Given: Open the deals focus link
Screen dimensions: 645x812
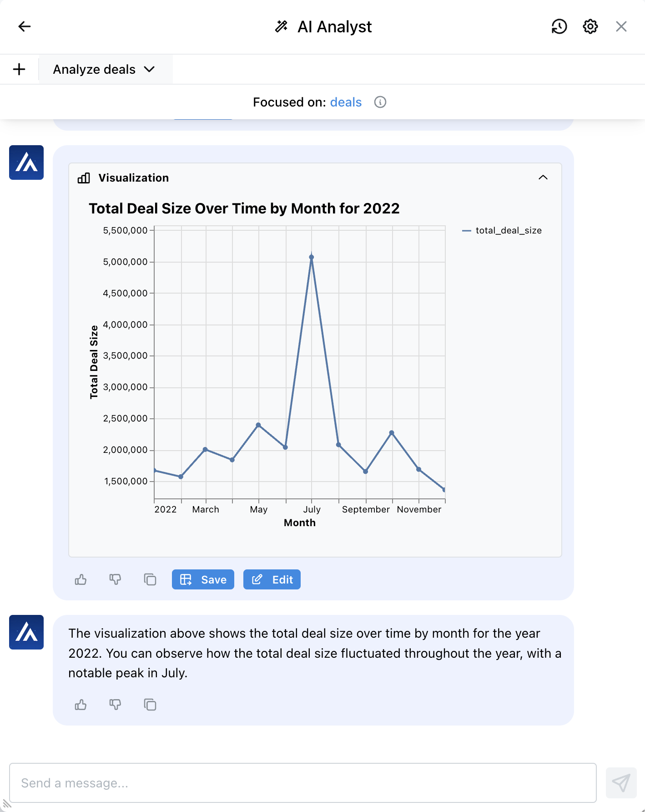Looking at the screenshot, I should pos(346,102).
